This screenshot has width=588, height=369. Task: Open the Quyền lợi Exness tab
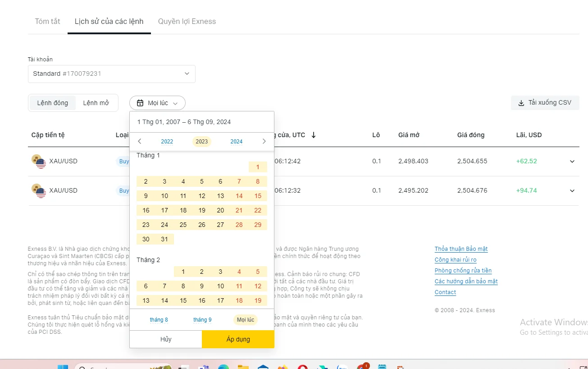pos(187,21)
